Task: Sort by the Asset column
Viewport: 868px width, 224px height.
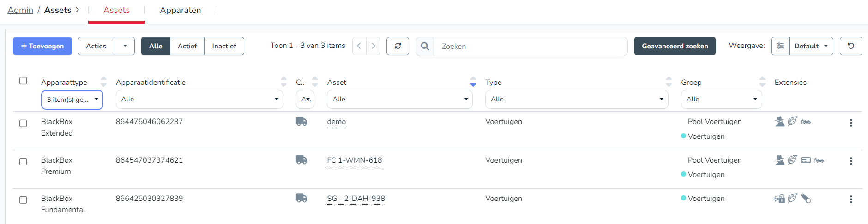Action: (473, 82)
